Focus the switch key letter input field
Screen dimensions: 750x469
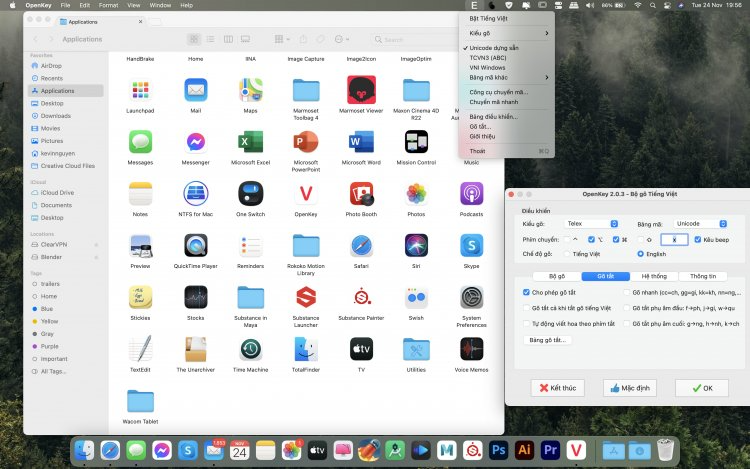[674, 240]
